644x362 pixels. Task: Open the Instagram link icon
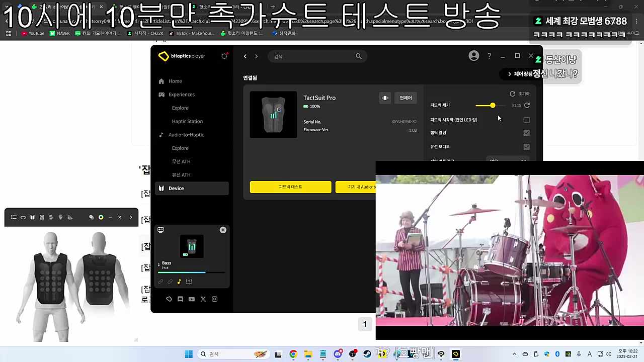pos(214,299)
